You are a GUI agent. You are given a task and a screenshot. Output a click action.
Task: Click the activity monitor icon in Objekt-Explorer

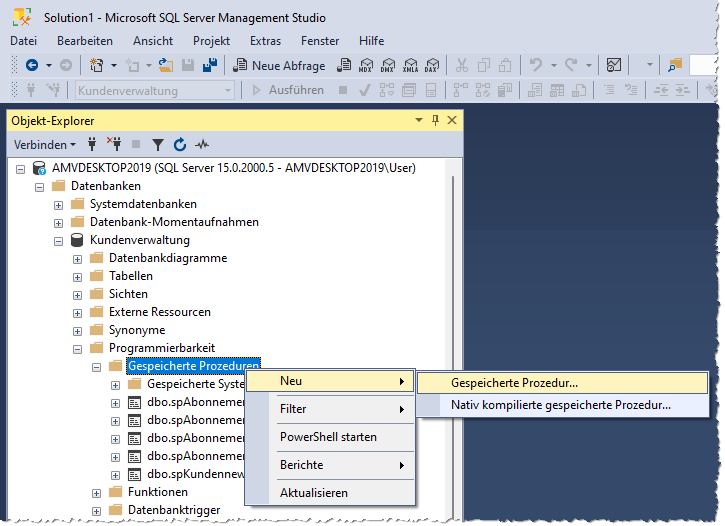[x=203, y=144]
